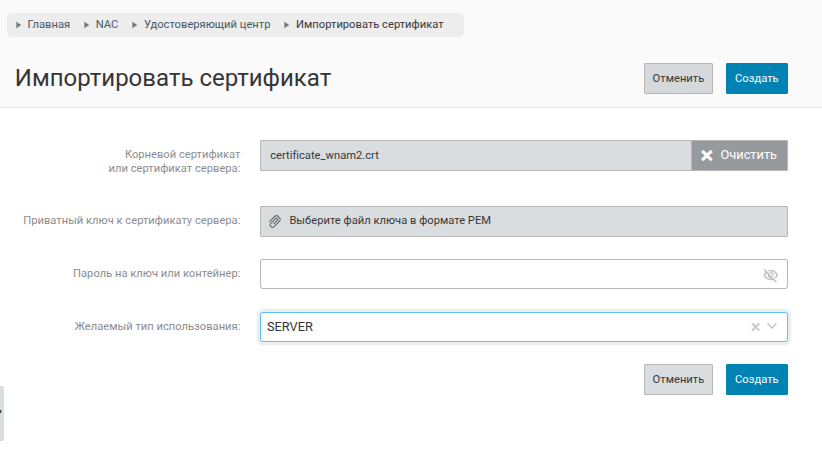This screenshot has height=454, width=822.
Task: Click the bottom Создать button
Action: 756,379
